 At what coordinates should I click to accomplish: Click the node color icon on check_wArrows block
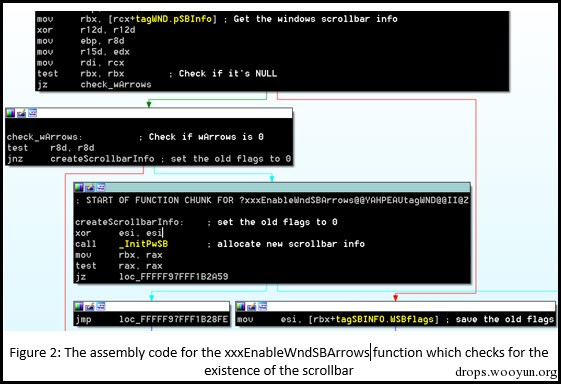pyautogui.click(x=10, y=113)
